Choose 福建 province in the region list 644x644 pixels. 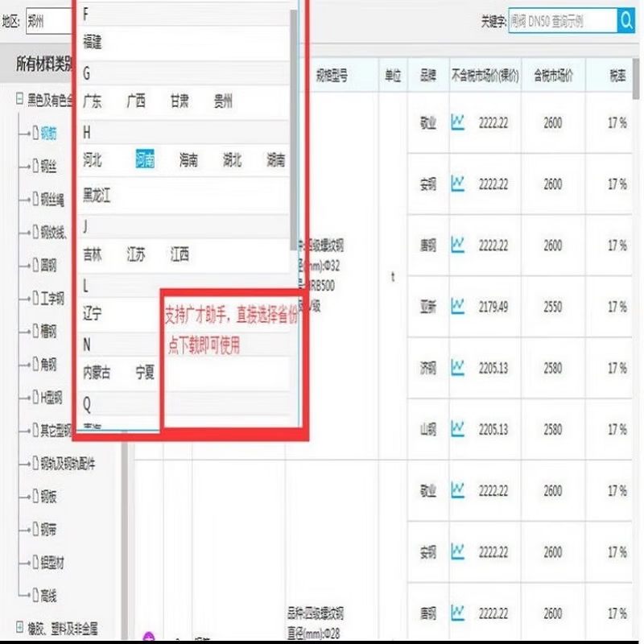[93, 42]
